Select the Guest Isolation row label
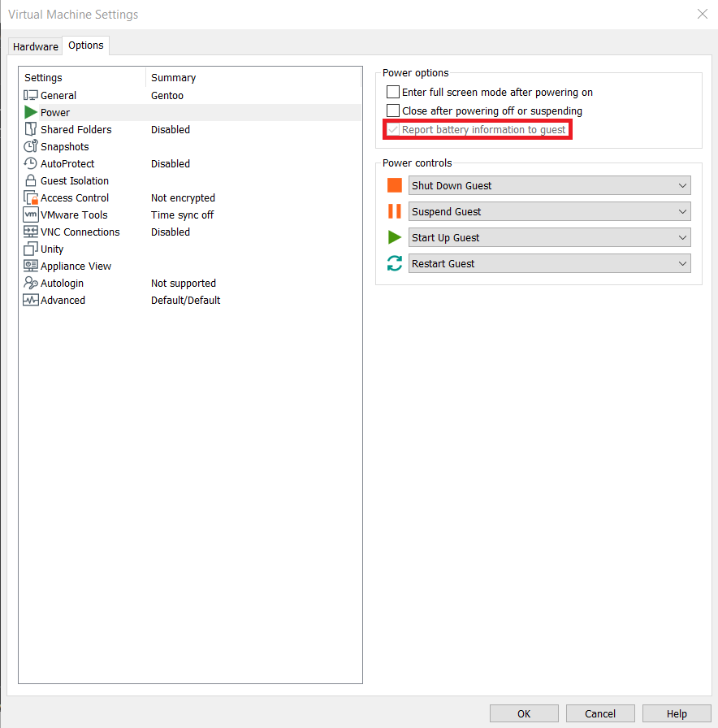This screenshot has height=728, width=718. [75, 180]
